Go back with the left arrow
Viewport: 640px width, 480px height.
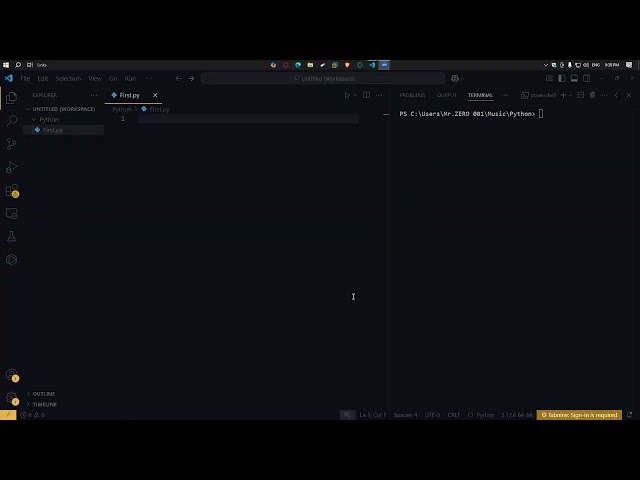(x=178, y=78)
